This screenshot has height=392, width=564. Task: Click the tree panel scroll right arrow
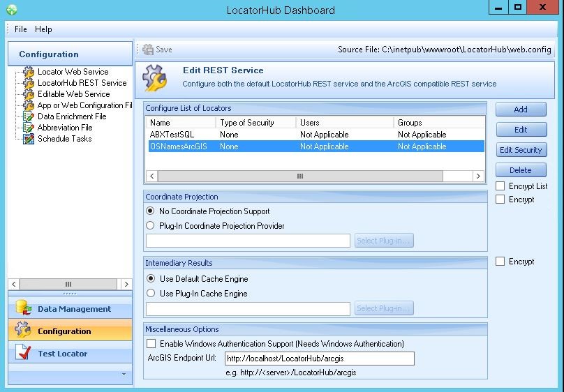point(126,284)
